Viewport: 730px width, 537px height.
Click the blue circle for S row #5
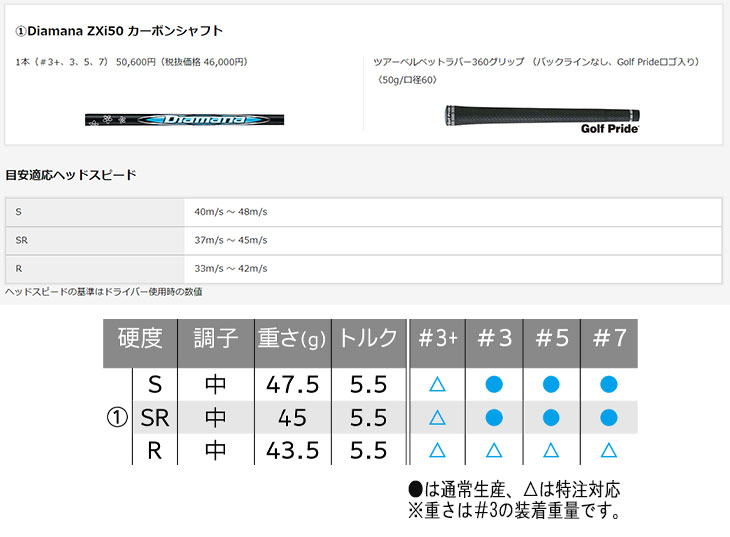tap(551, 385)
